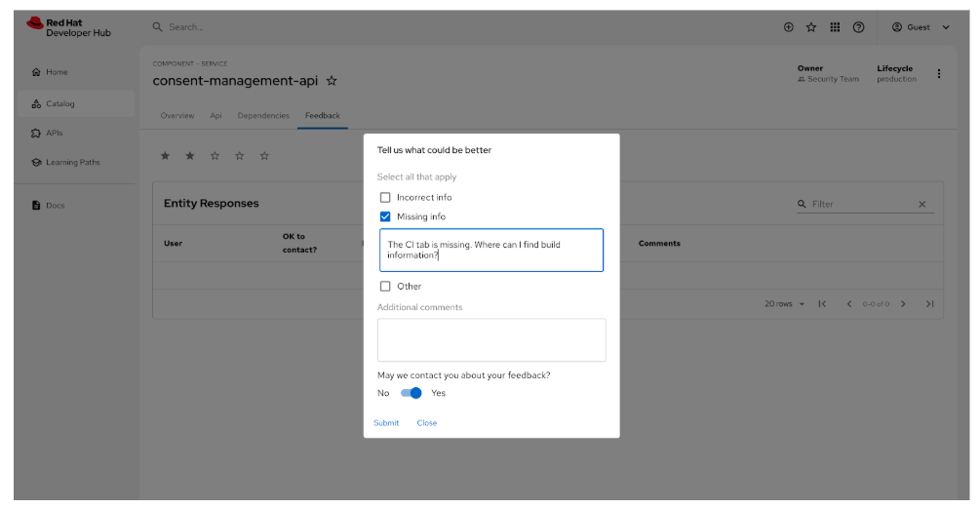Check the Incorrect info checkbox
The height and width of the screenshot is (508, 980).
(x=385, y=197)
